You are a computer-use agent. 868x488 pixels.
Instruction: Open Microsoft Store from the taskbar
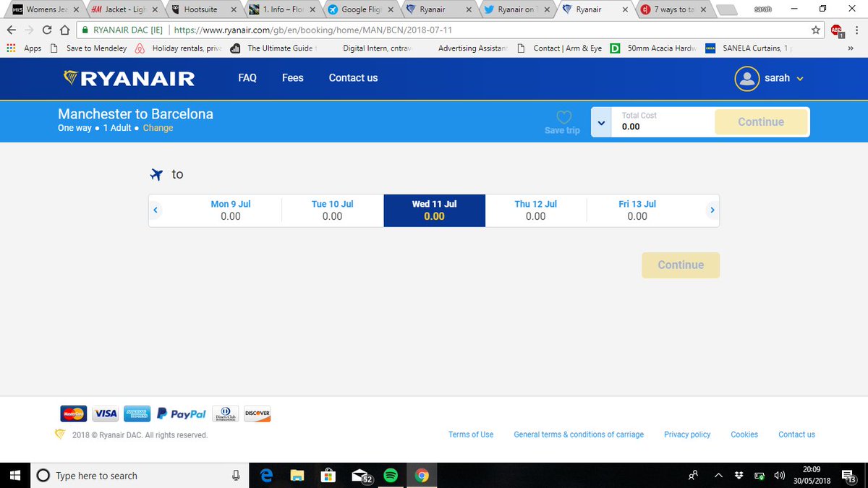(328, 475)
